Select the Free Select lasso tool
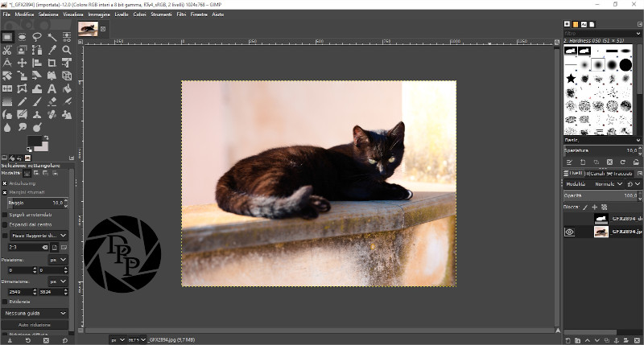644x345 pixels. [x=37, y=37]
